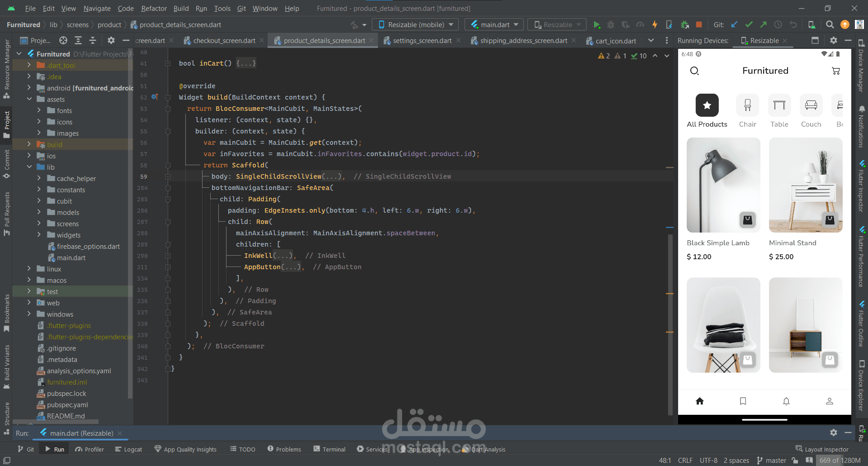This screenshot has height=466, width=868.
Task: Tap the search icon in the app emulator
Action: (695, 71)
